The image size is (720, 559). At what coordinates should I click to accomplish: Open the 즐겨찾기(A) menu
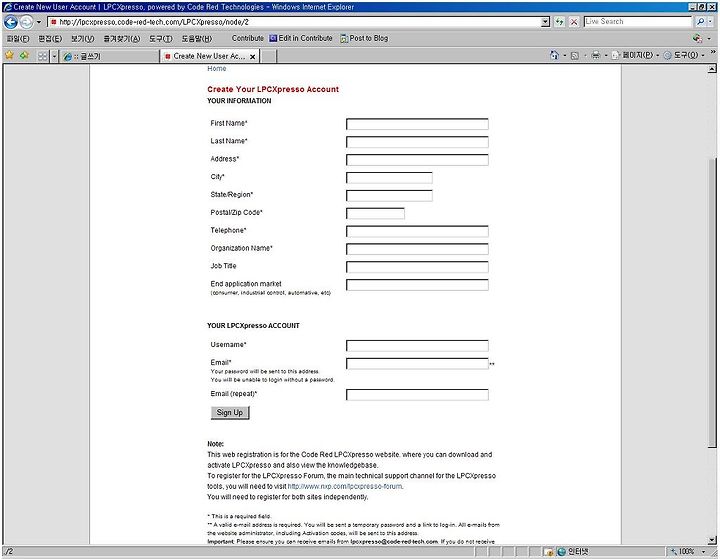[x=122, y=39]
